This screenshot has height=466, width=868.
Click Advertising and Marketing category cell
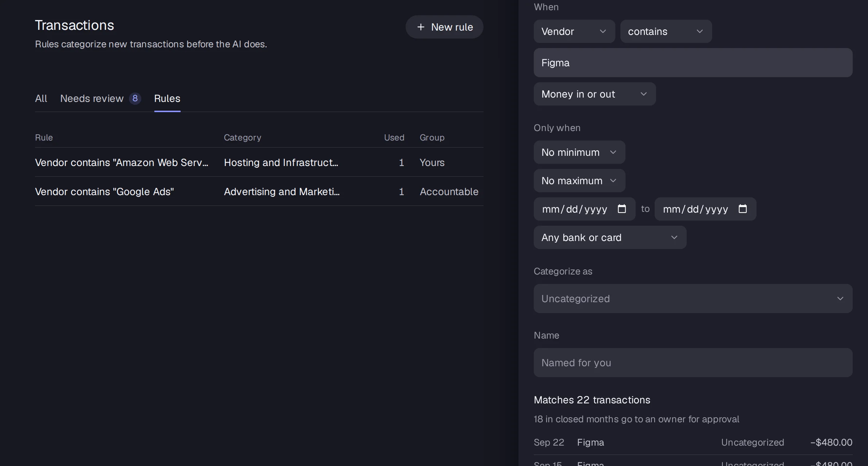coord(282,191)
